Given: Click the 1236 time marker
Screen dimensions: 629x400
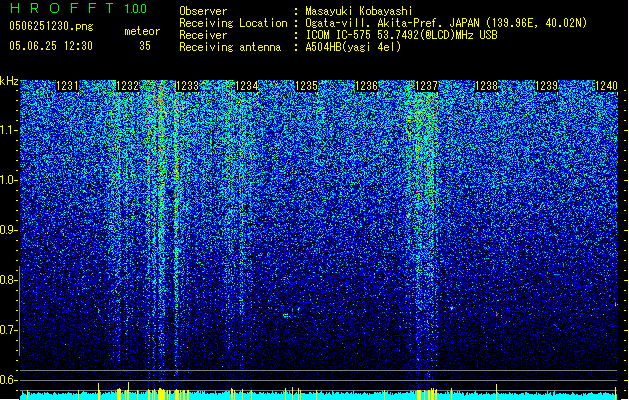Looking at the screenshot, I should click(x=367, y=86).
